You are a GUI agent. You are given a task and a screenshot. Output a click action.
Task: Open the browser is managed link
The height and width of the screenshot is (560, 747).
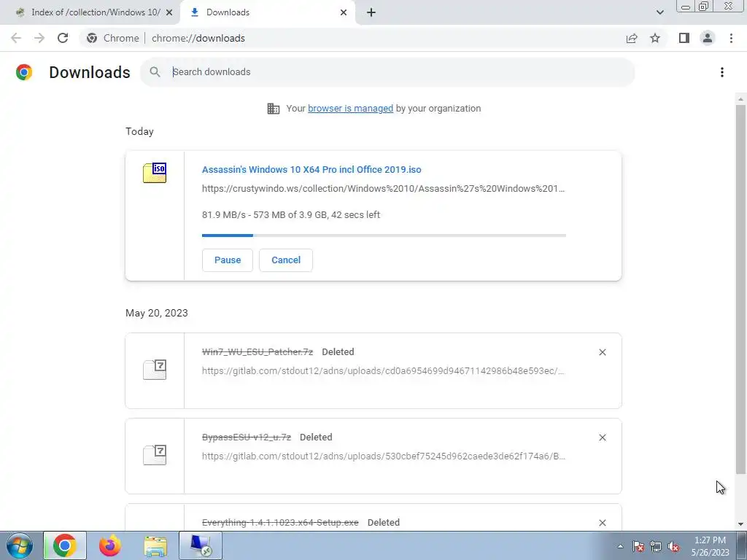[350, 109]
